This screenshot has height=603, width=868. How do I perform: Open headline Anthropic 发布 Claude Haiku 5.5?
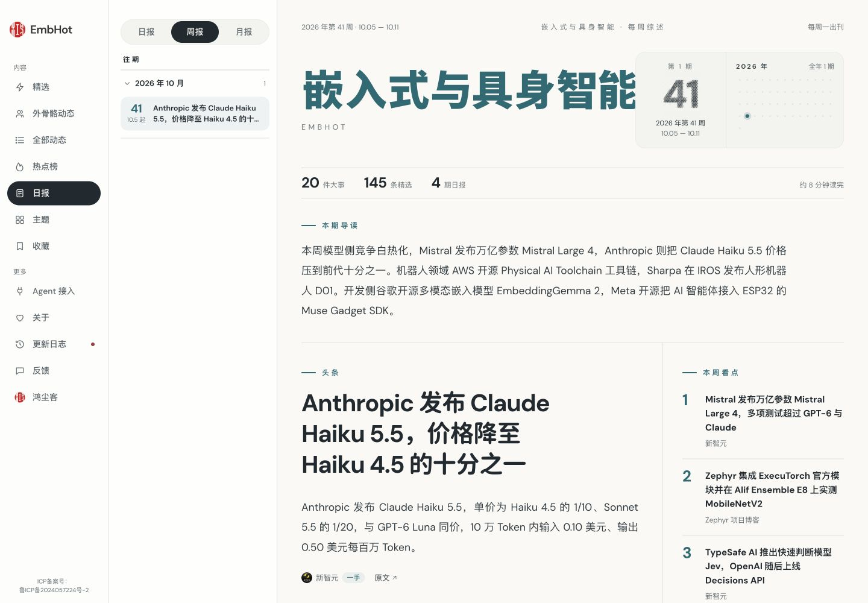pyautogui.click(x=426, y=434)
